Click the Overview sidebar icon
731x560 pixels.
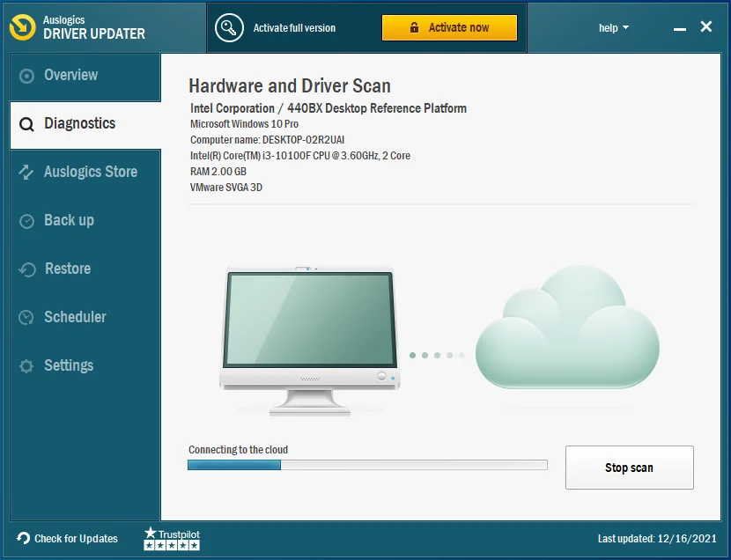(x=26, y=76)
